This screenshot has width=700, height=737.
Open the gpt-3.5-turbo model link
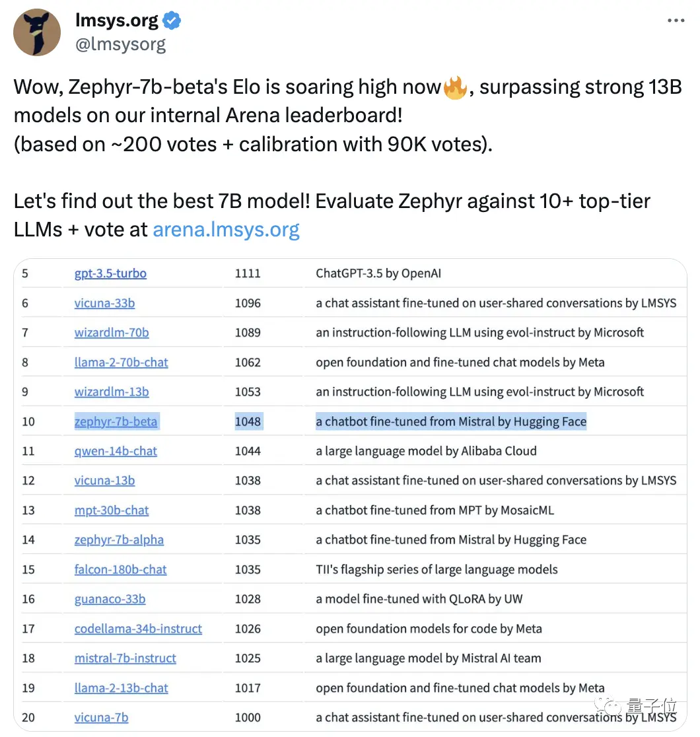pyautogui.click(x=110, y=273)
